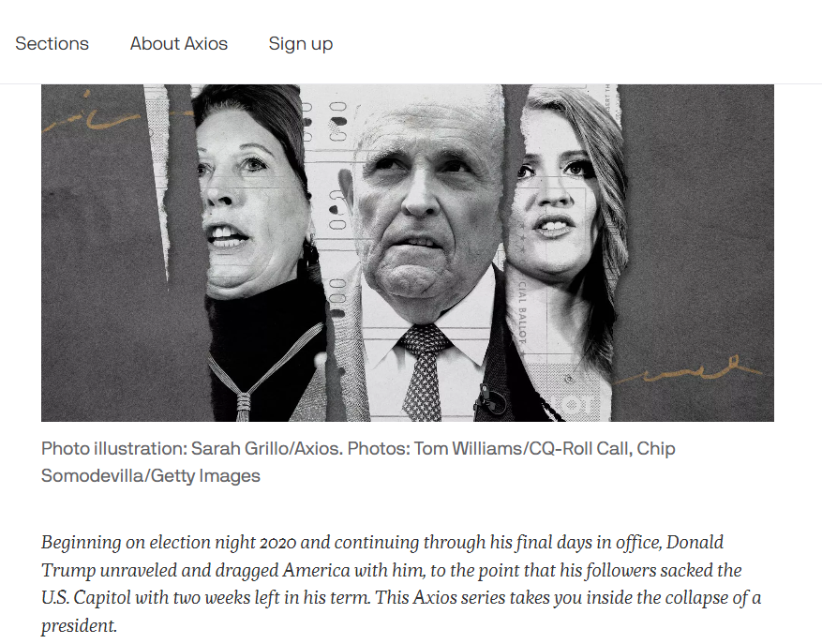Click the woman in the black turtleneck
The width and height of the screenshot is (822, 644).
(260, 252)
